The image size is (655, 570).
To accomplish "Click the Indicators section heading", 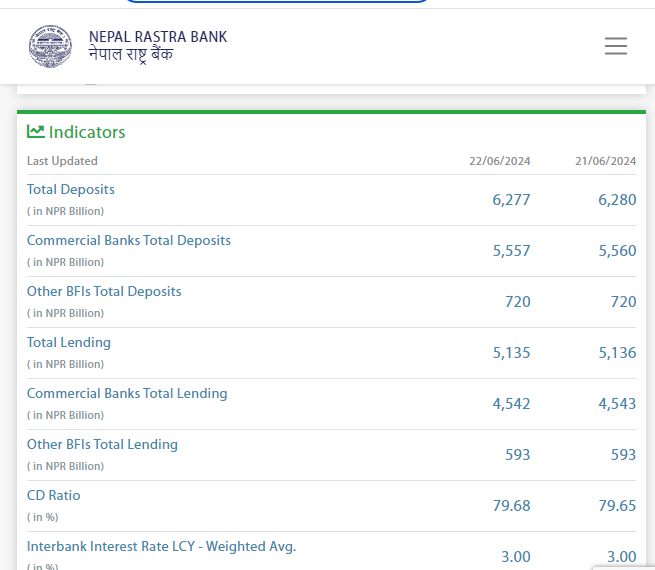I will [87, 132].
